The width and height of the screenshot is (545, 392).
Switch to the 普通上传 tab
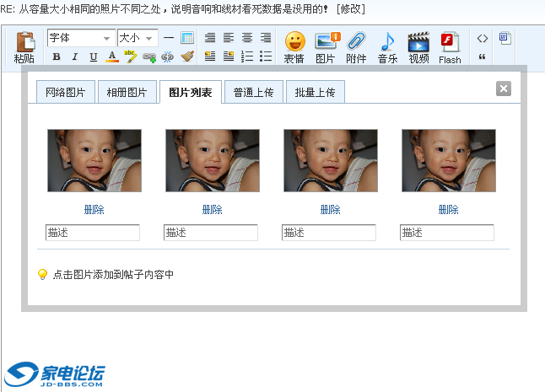click(254, 92)
